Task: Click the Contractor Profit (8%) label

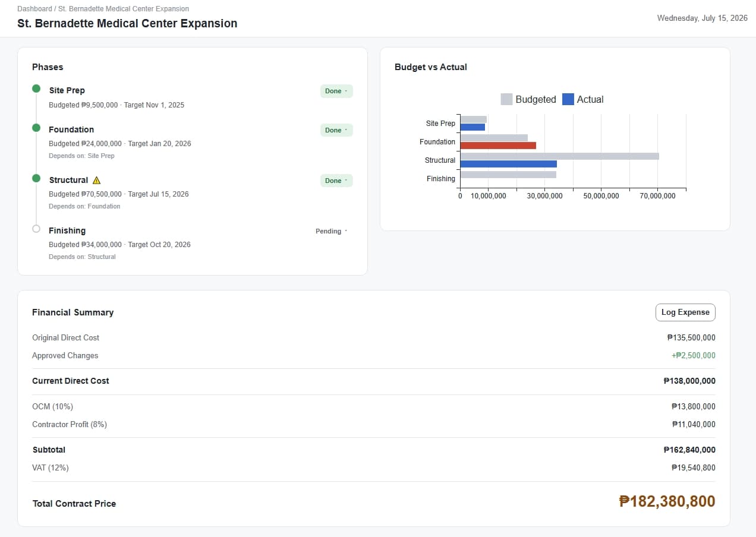Action: [70, 424]
